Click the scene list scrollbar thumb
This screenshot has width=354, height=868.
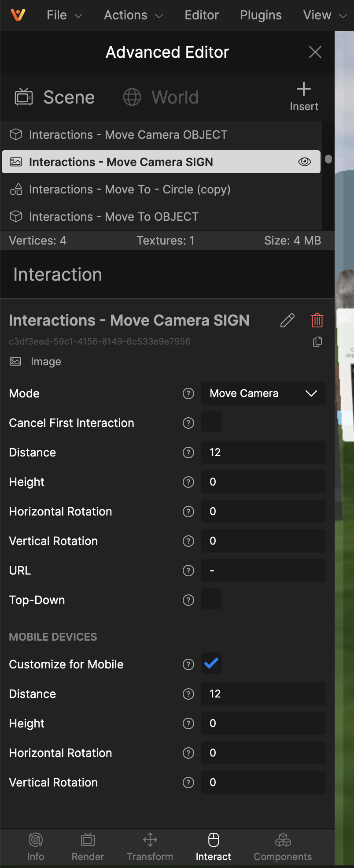tap(328, 159)
